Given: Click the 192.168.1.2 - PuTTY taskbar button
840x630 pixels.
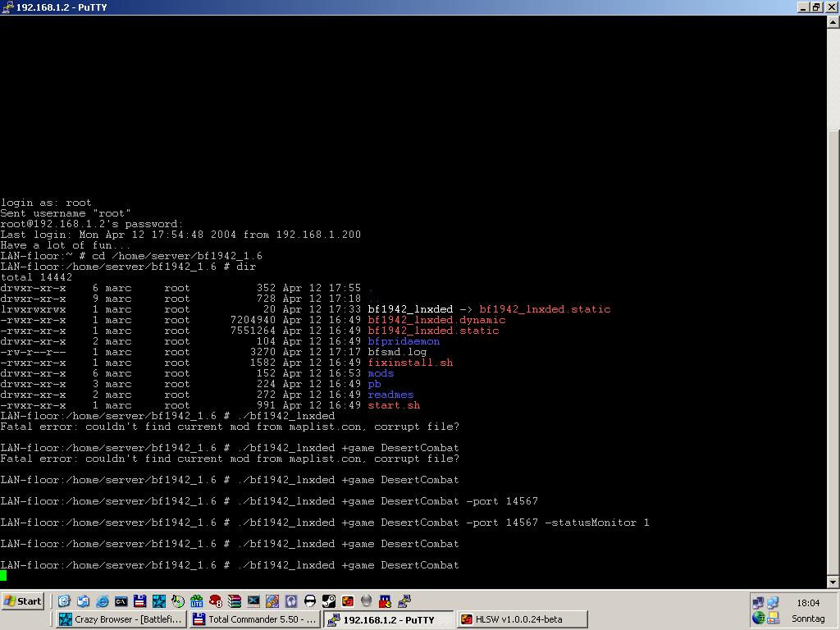Looking at the screenshot, I should [388, 619].
